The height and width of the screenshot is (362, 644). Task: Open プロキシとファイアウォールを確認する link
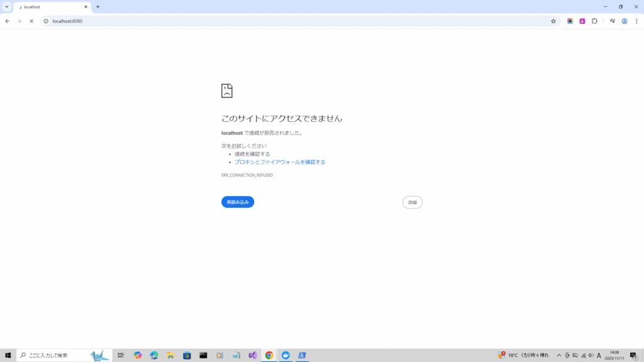tap(280, 162)
